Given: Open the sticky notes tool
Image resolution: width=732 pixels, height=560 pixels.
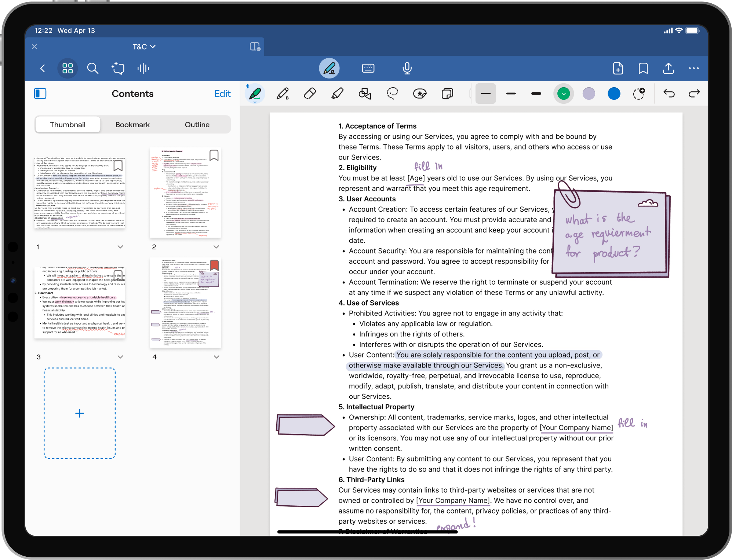Looking at the screenshot, I should pos(447,94).
